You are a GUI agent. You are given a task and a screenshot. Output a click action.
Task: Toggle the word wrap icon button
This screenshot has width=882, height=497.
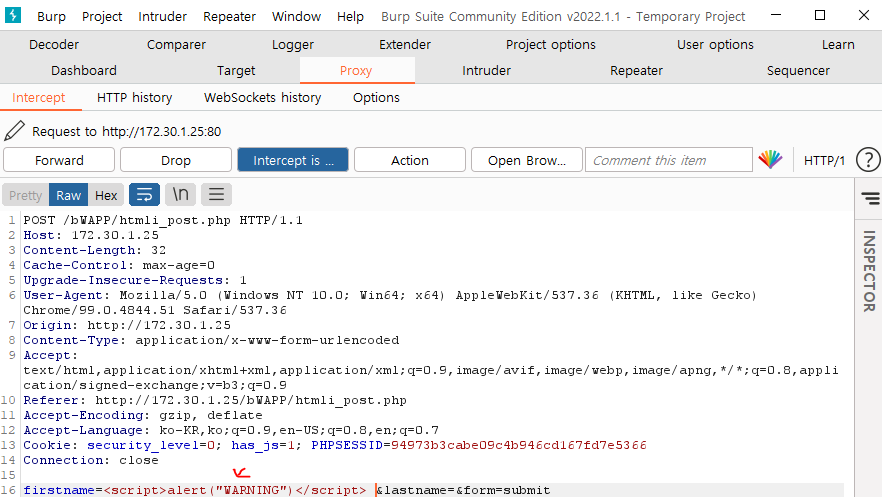[x=144, y=195]
